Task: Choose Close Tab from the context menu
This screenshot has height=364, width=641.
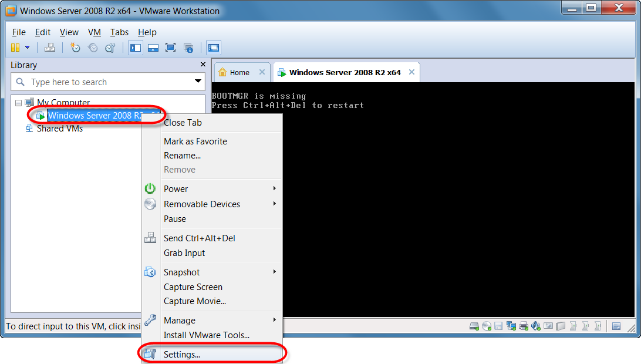Action: 212,123
